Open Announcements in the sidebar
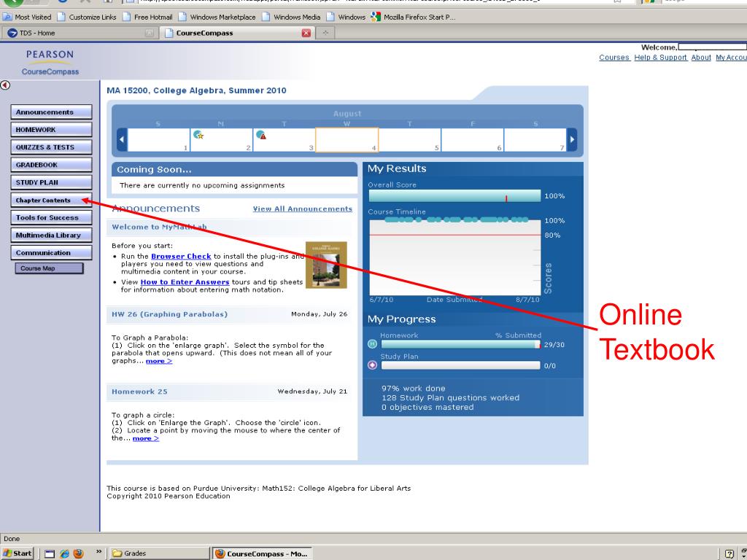 [51, 112]
